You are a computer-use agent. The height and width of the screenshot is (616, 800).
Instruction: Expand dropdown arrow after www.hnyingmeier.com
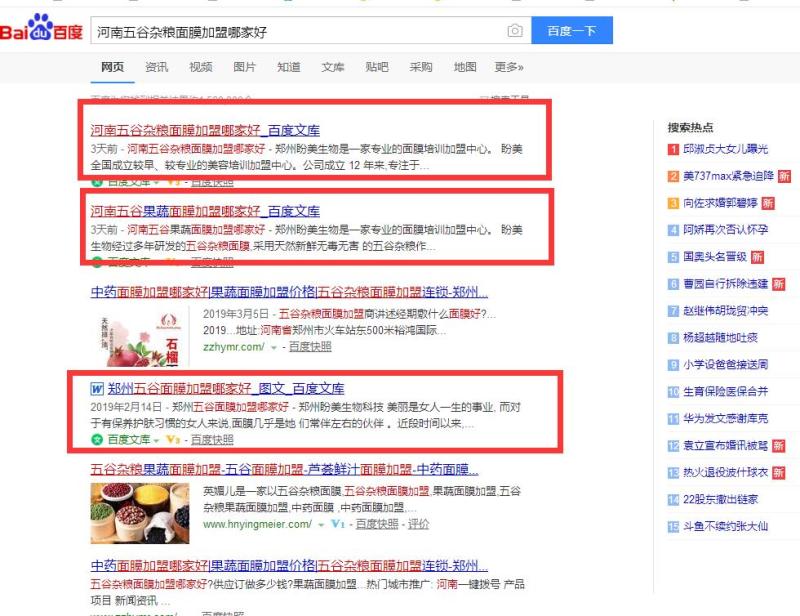coord(321,523)
